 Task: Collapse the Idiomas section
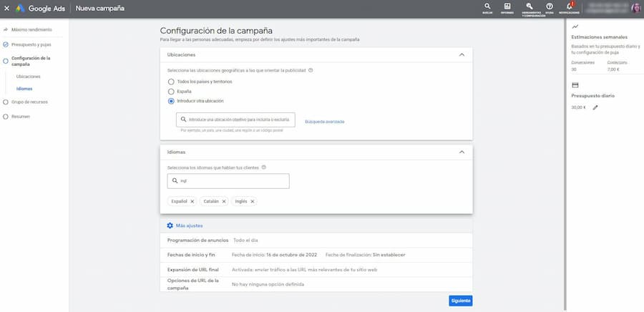461,152
